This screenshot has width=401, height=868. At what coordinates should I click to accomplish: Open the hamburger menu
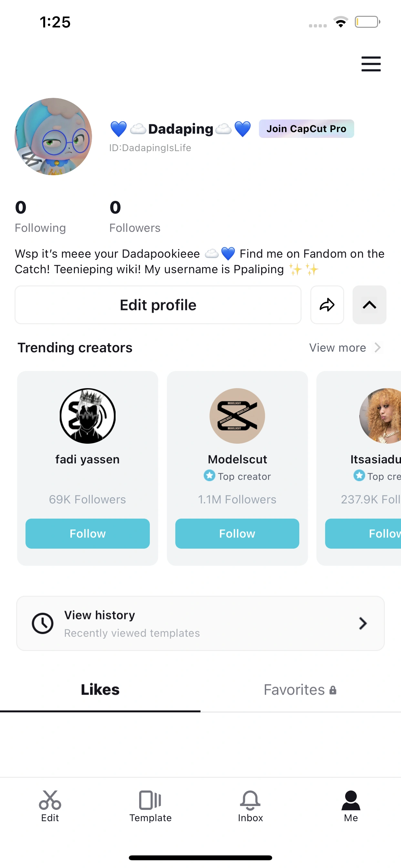(x=371, y=64)
